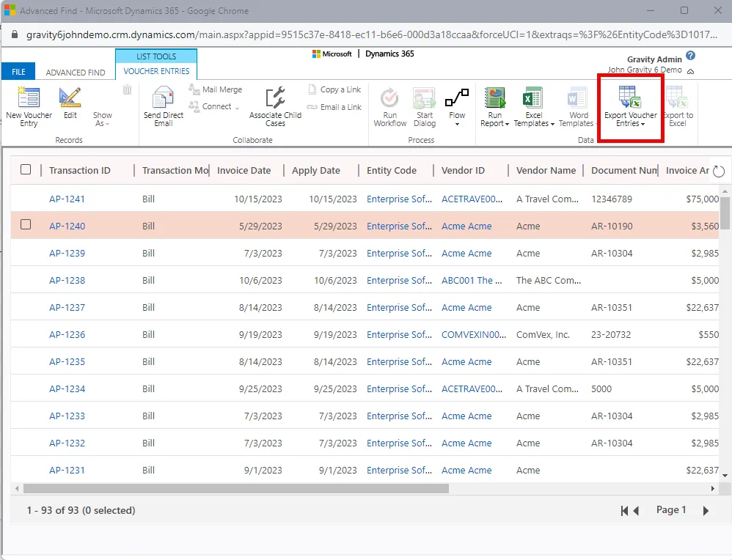
Task: Click the refresh grid icon
Action: (719, 172)
